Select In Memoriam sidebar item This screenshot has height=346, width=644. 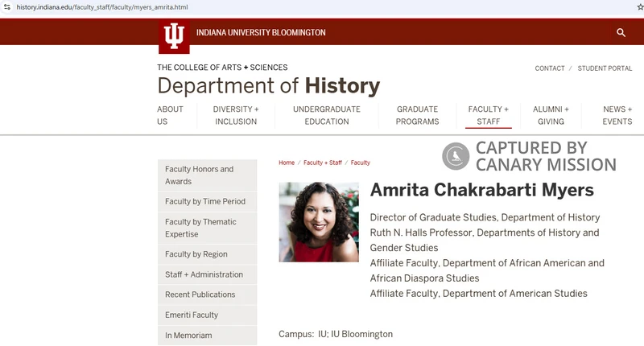pos(208,336)
